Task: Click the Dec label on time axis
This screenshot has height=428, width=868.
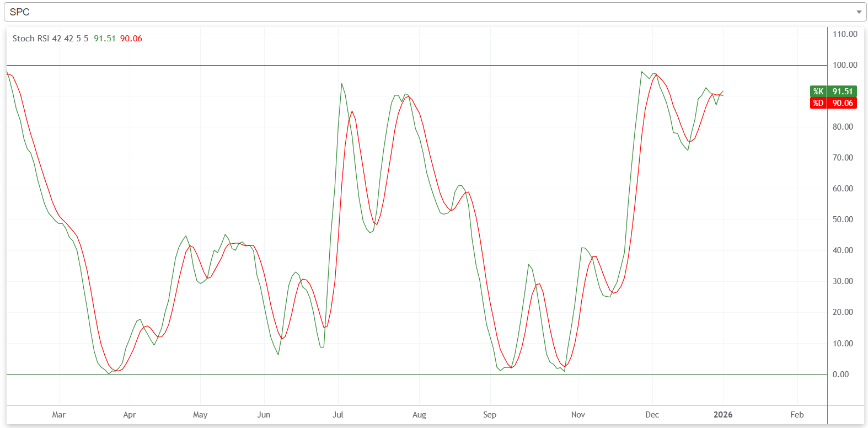Action: [652, 415]
